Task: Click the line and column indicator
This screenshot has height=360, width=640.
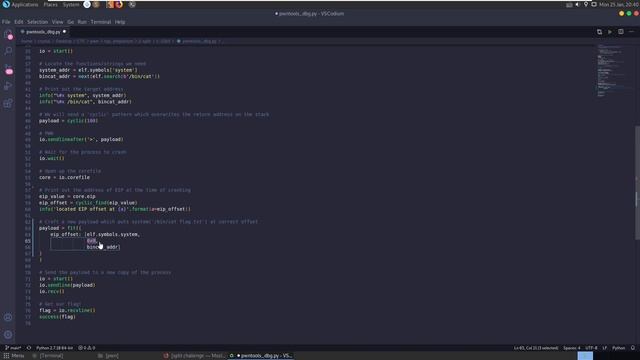Action: (x=536, y=348)
